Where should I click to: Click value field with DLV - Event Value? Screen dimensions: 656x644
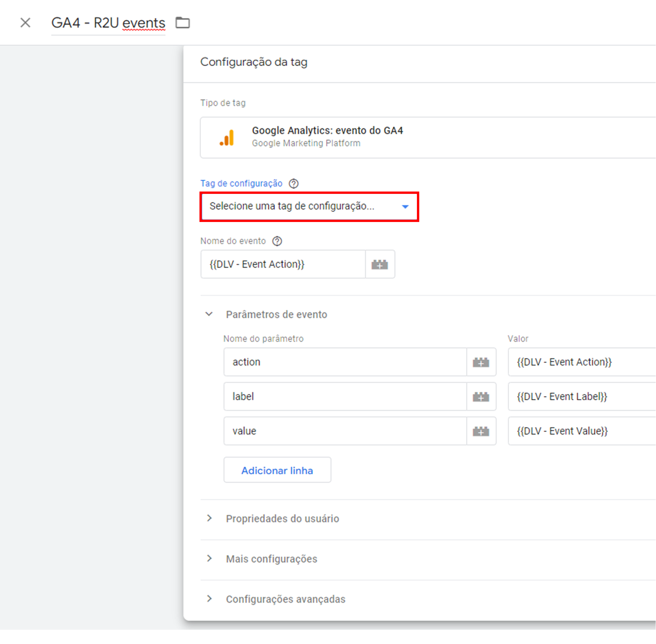[582, 431]
